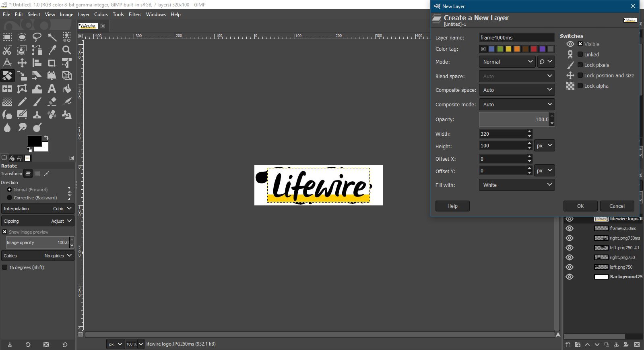Viewport: 644px width, 350px height.
Task: Open the Composite mode dropdown
Action: click(517, 104)
